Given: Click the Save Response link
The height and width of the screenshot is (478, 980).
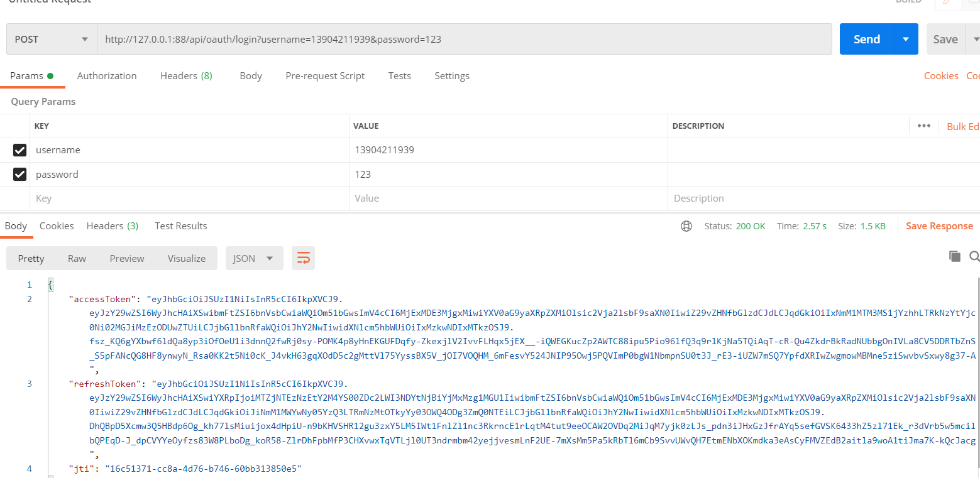Looking at the screenshot, I should (940, 225).
